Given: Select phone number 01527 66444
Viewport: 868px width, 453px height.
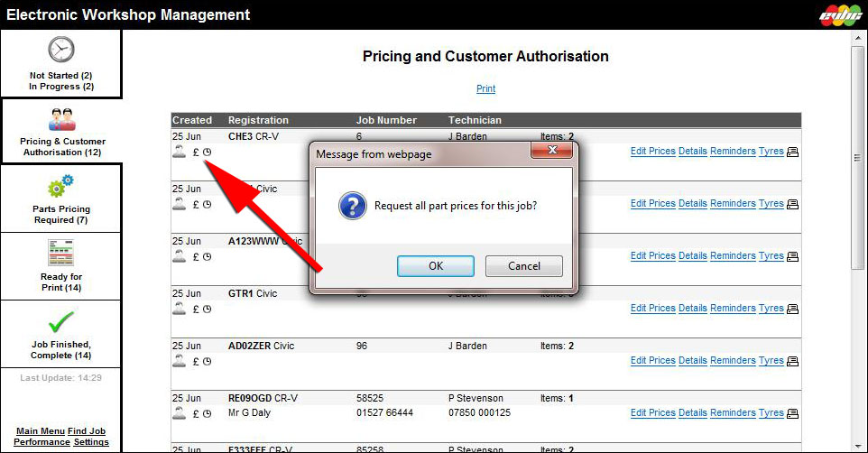Looking at the screenshot, I should pos(384,412).
